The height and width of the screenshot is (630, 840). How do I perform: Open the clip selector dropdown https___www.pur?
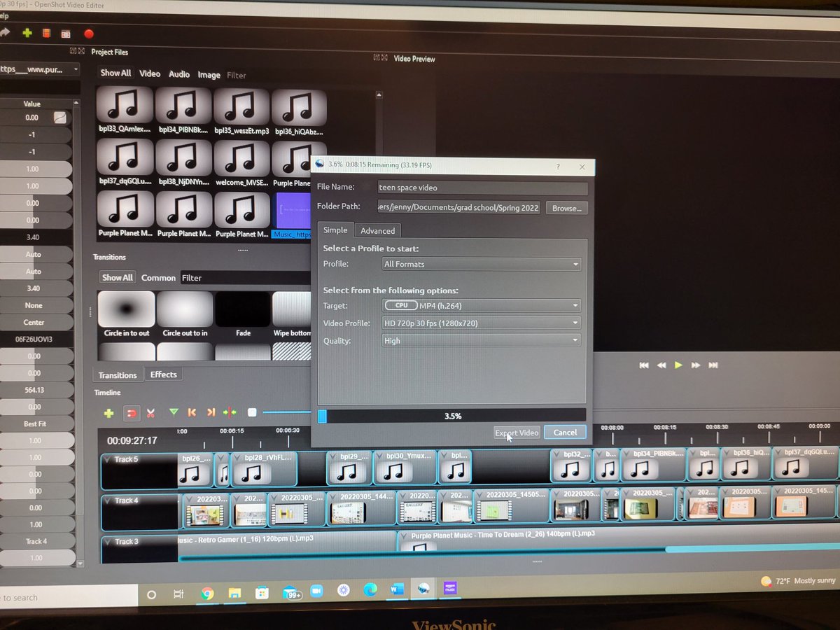[x=39, y=69]
